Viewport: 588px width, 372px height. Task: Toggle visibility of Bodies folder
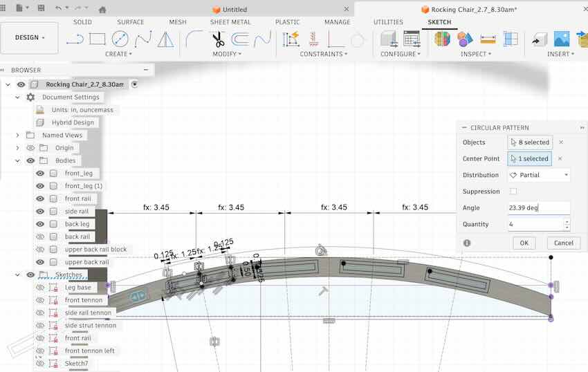(30, 160)
